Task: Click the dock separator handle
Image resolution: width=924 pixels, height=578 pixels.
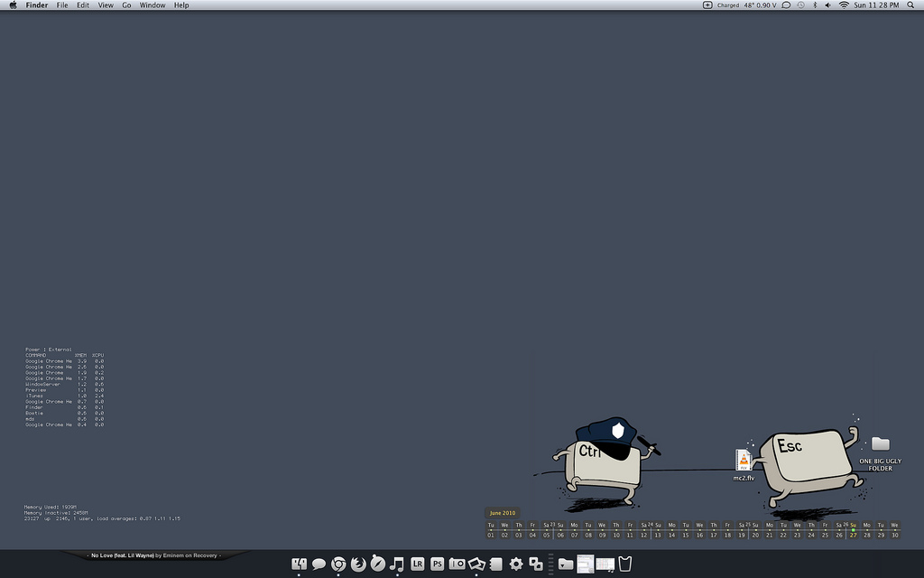Action: [551, 564]
